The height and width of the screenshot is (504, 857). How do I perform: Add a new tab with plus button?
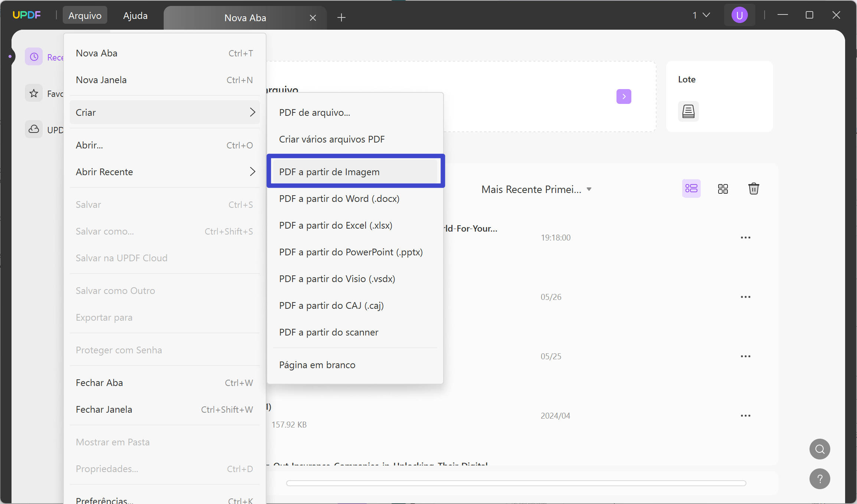341,17
